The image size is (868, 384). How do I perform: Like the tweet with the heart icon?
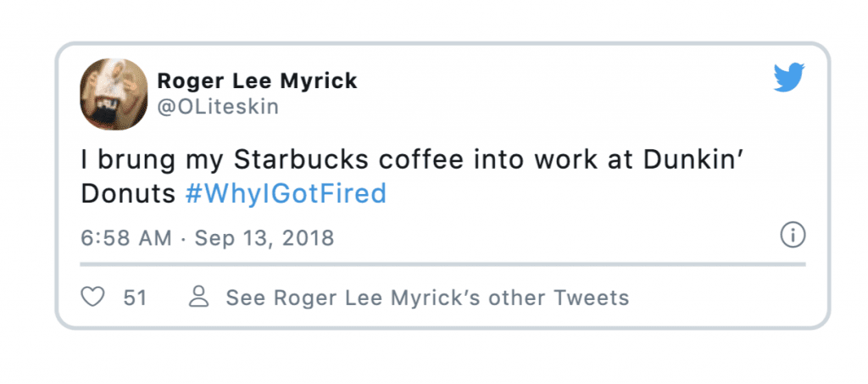pyautogui.click(x=93, y=297)
